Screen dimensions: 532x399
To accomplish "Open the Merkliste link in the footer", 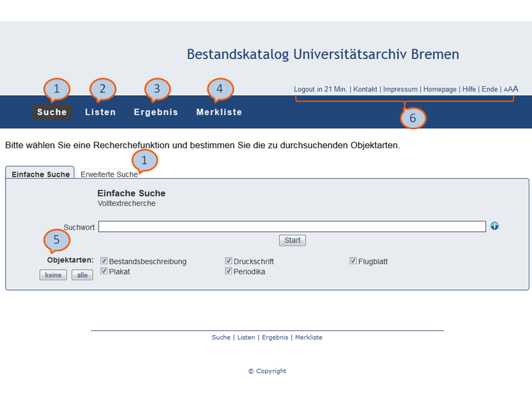I will pyautogui.click(x=308, y=337).
